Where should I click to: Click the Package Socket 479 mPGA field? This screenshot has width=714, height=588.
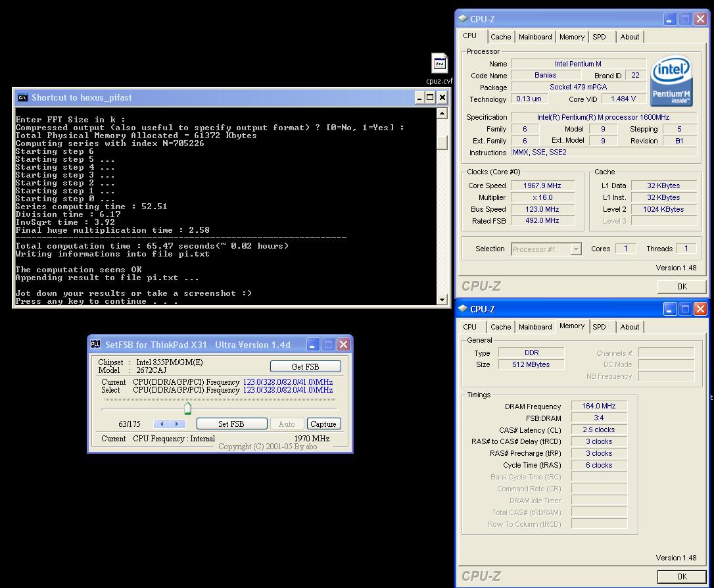tap(579, 87)
